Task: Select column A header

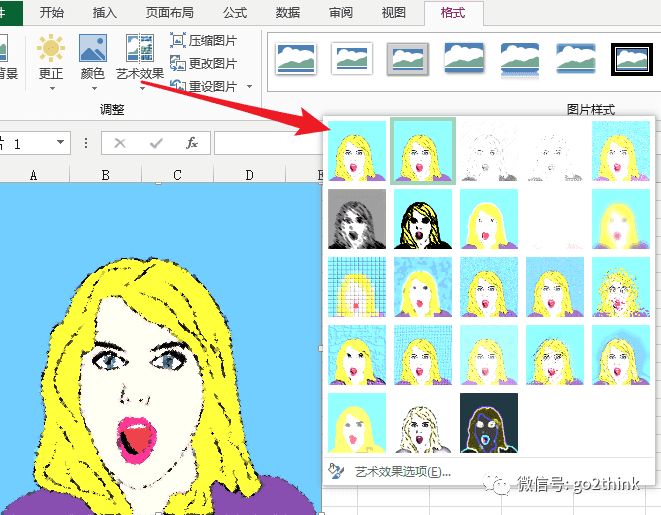Action: pyautogui.click(x=34, y=174)
